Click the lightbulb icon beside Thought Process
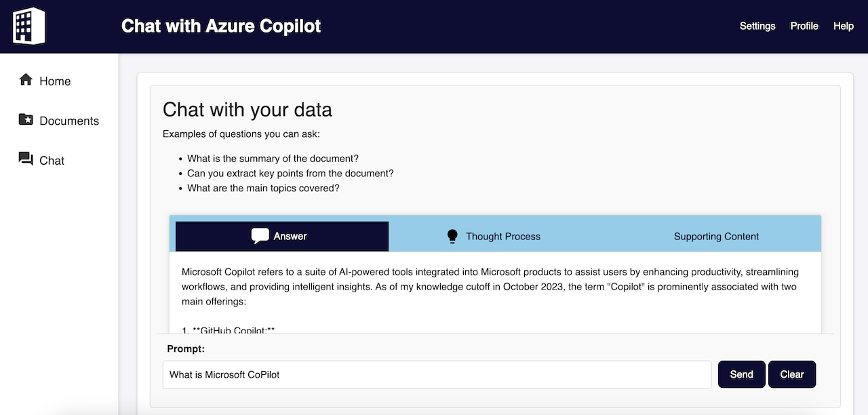The height and width of the screenshot is (415, 868). point(452,236)
